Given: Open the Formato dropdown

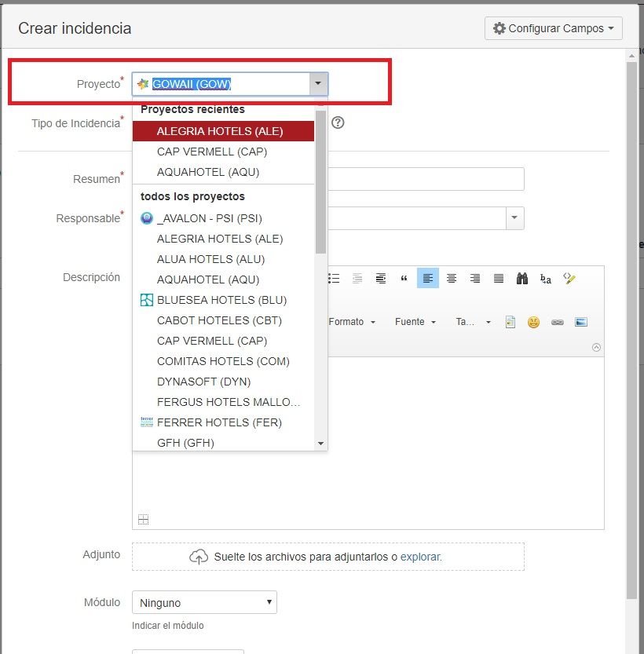Looking at the screenshot, I should coord(353,322).
